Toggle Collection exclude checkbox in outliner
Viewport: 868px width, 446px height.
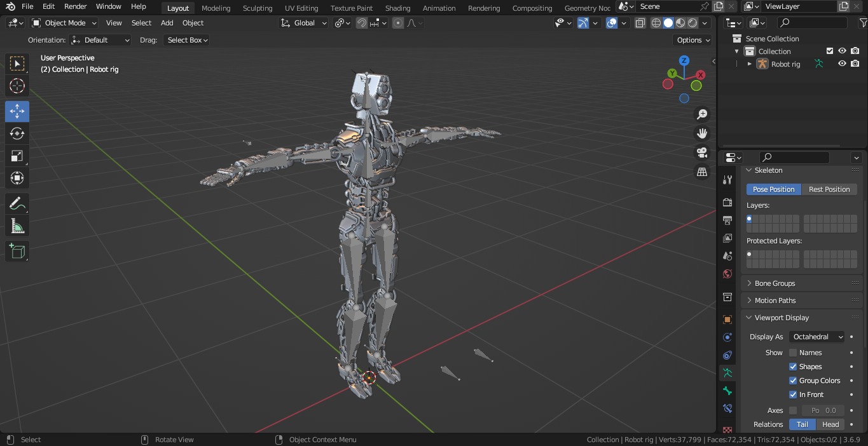coord(829,51)
